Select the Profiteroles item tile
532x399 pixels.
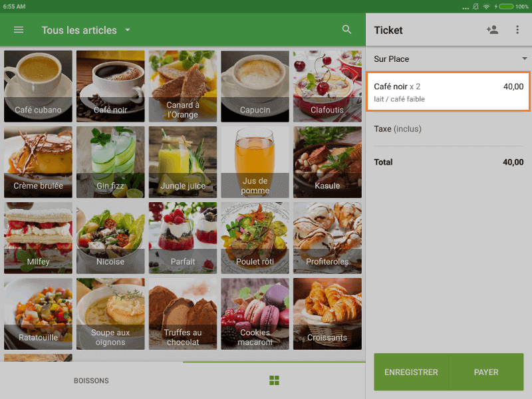(x=327, y=237)
